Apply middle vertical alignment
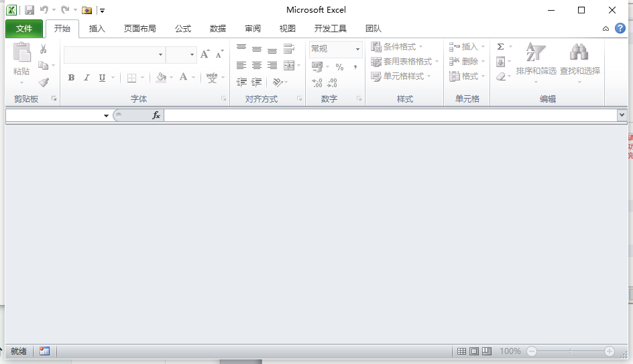 coord(257,49)
